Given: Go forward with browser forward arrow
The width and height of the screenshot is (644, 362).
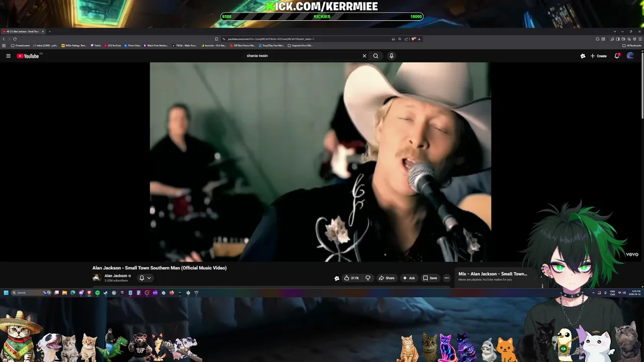Looking at the screenshot, I should pos(9,39).
